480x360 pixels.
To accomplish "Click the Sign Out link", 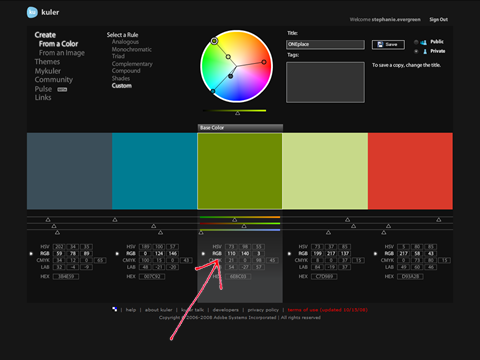I will pos(438,20).
